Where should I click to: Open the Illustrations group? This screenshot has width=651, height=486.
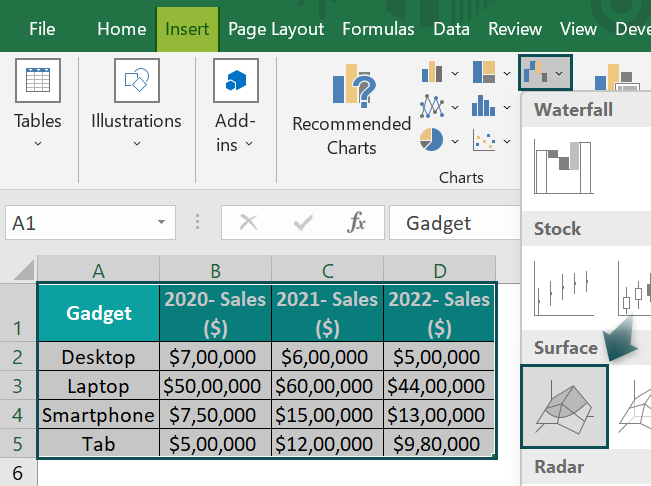(137, 104)
